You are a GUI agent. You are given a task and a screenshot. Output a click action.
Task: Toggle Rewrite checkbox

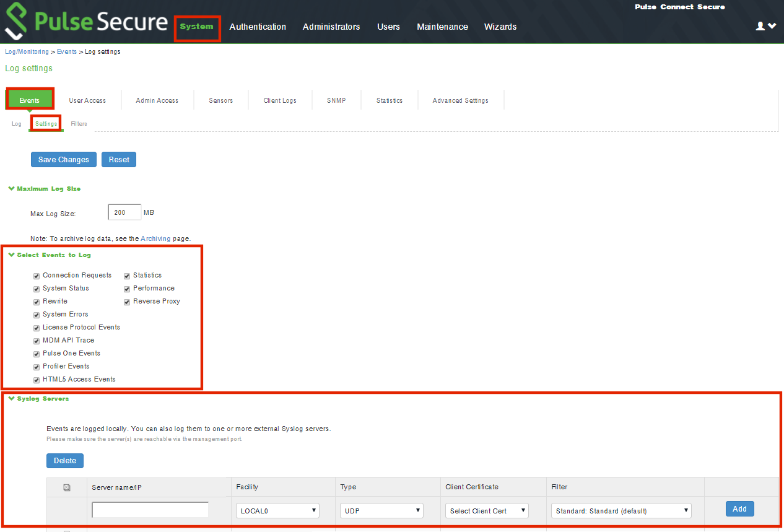37,302
